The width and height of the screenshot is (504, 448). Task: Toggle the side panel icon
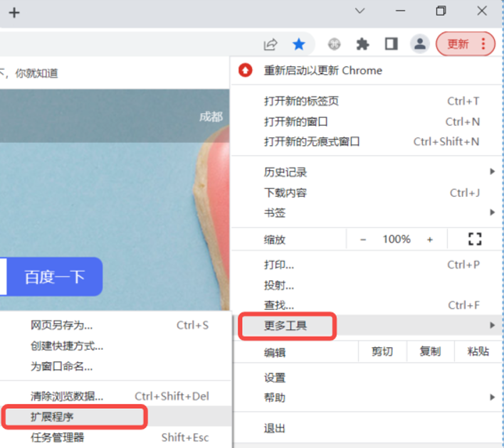click(x=392, y=44)
